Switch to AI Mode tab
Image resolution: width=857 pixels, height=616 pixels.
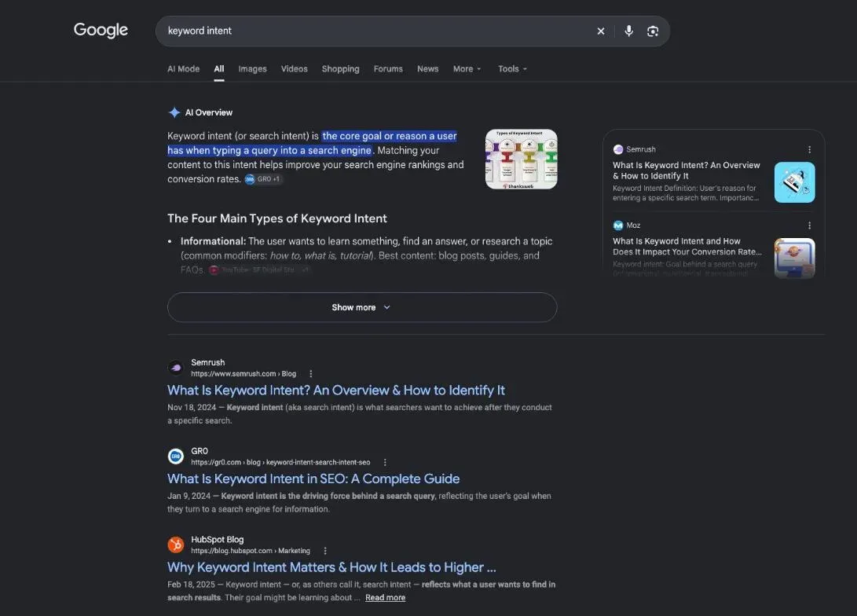[183, 69]
